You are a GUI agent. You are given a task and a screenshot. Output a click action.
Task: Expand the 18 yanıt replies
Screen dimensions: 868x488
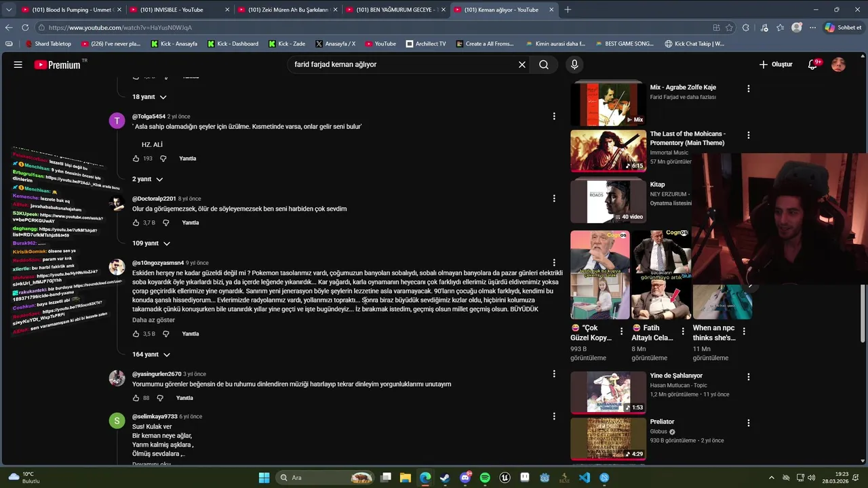tap(149, 97)
